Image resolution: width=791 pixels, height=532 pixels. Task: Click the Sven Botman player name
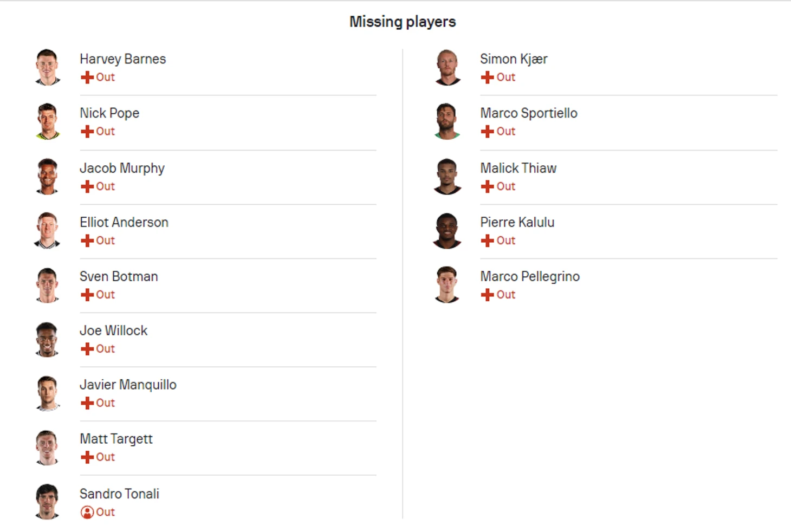[x=119, y=276]
